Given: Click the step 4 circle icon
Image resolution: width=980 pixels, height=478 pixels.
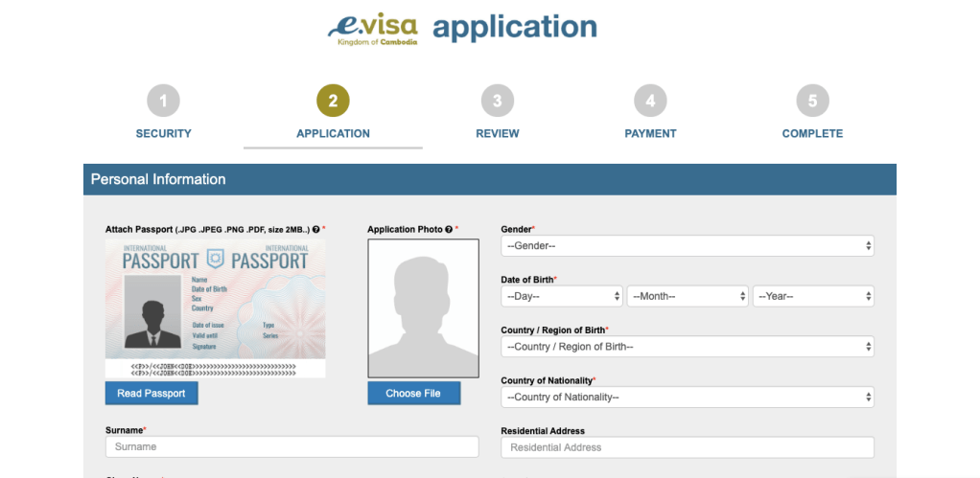Looking at the screenshot, I should 650,101.
